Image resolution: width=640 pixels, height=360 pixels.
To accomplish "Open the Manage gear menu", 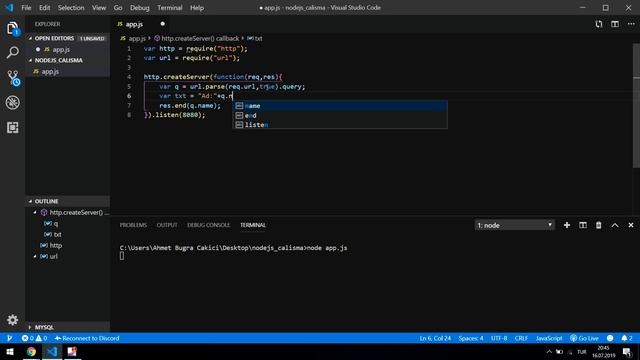I will (x=13, y=320).
